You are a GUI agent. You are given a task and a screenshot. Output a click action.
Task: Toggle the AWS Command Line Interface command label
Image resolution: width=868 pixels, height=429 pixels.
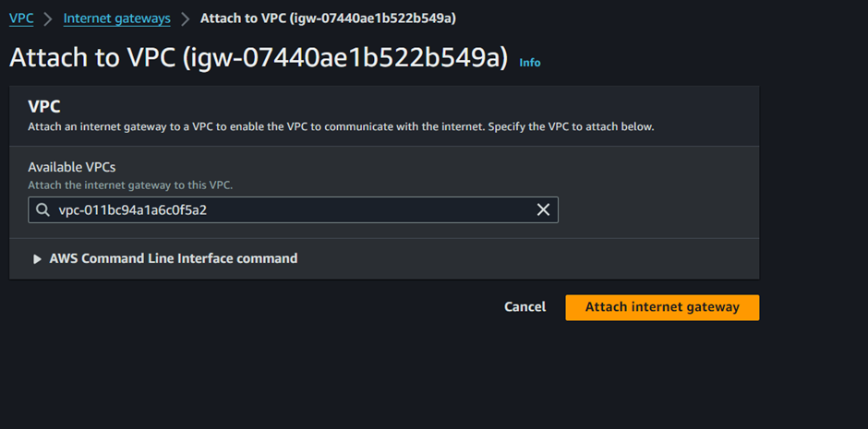[x=174, y=258]
